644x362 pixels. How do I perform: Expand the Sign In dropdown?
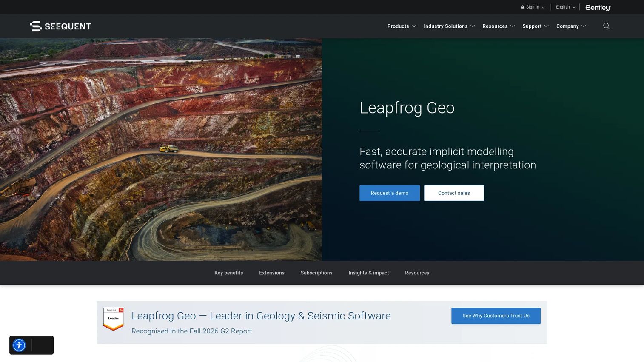point(533,7)
